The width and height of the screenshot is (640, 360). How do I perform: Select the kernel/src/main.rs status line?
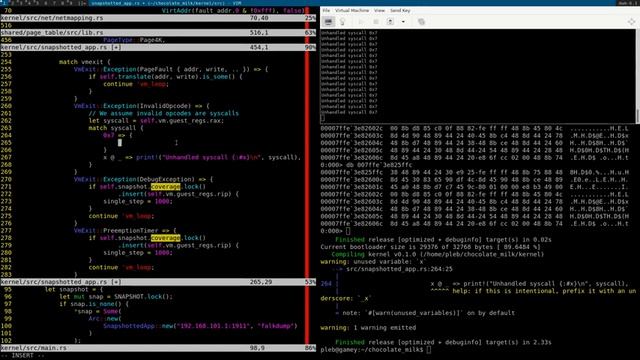tap(158, 348)
